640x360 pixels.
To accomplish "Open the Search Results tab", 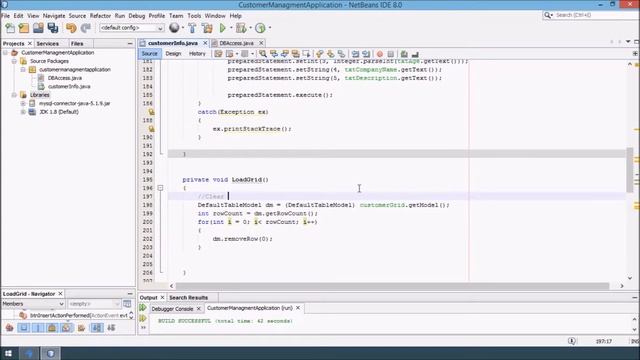I will (189, 298).
